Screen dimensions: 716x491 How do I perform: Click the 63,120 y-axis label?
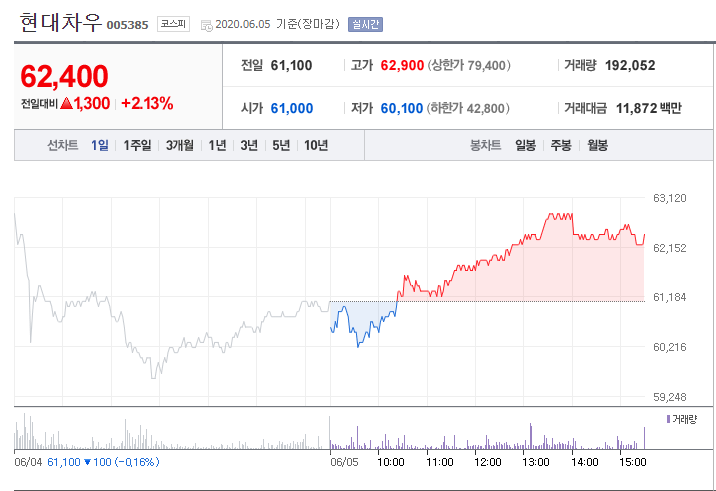point(669,198)
